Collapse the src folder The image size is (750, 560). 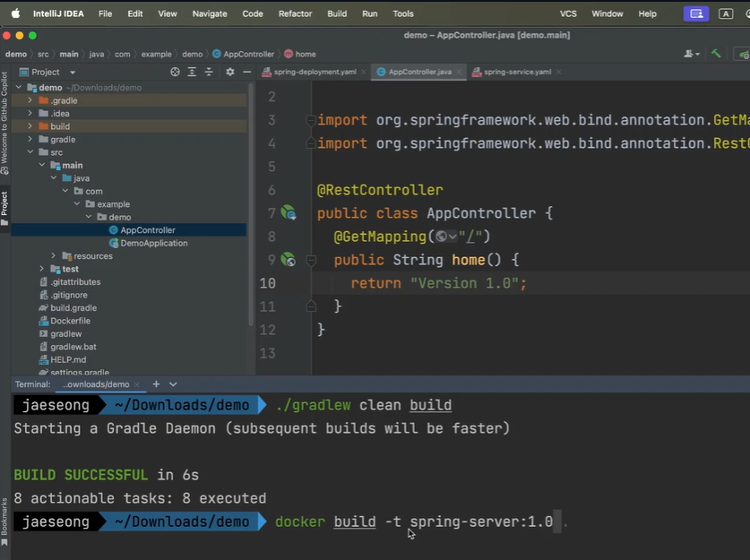[x=30, y=151]
